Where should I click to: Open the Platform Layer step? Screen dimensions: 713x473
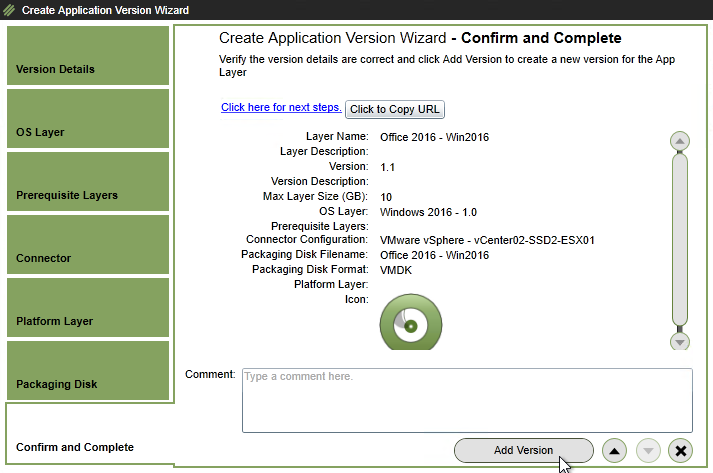point(88,307)
